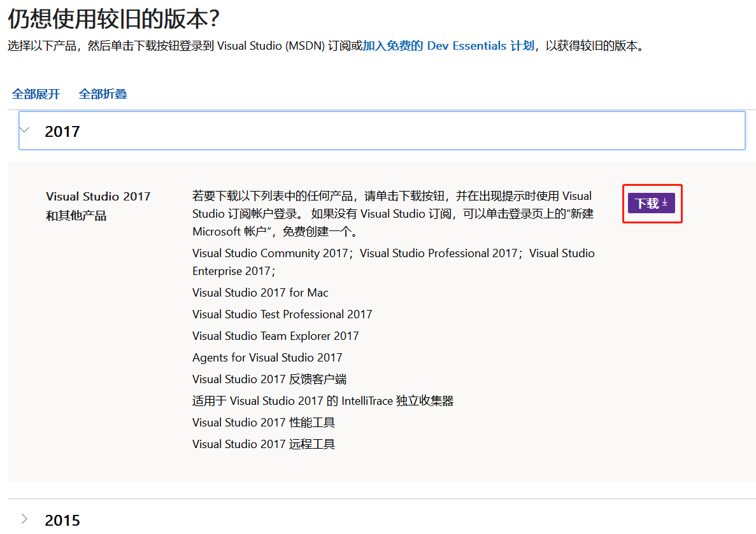This screenshot has height=534, width=756.
Task: Click the Visual Studio Professional 2017 text
Action: [438, 253]
